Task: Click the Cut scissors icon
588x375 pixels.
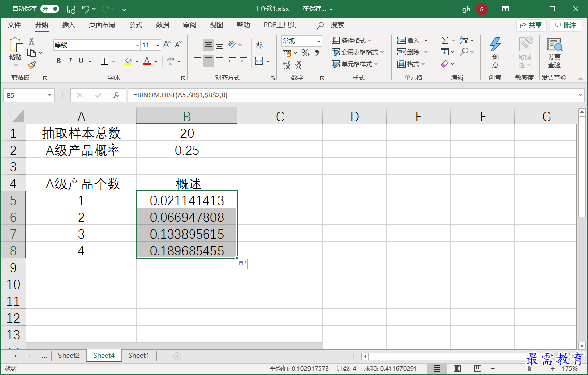Action: [x=32, y=41]
